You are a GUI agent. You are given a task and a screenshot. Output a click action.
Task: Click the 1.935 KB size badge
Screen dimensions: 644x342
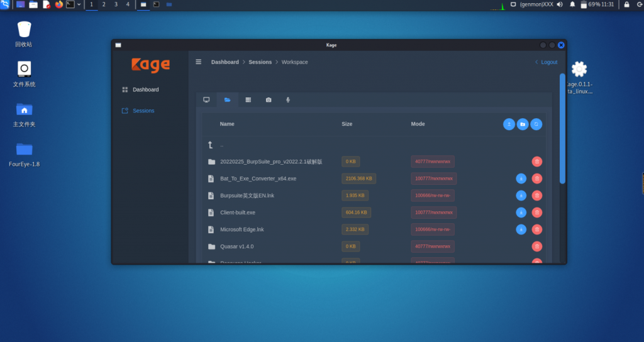pos(355,196)
